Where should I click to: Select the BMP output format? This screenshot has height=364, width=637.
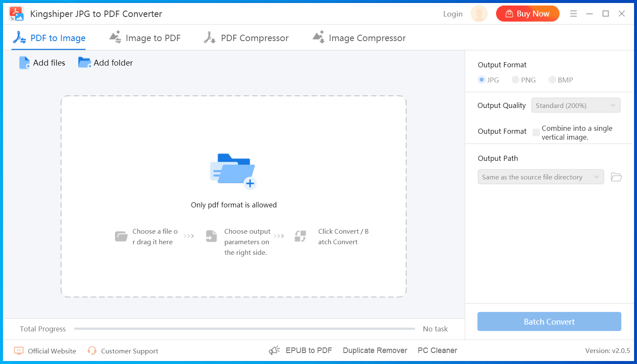(552, 80)
